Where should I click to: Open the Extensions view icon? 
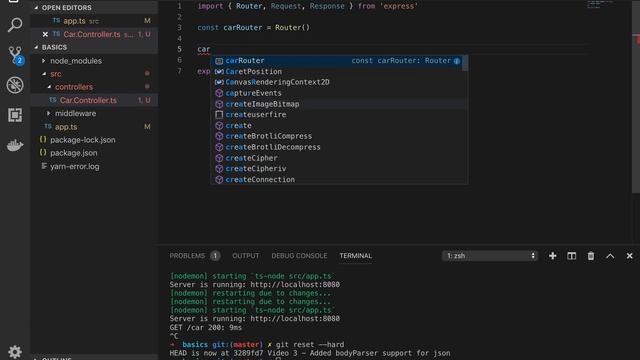pos(15,115)
